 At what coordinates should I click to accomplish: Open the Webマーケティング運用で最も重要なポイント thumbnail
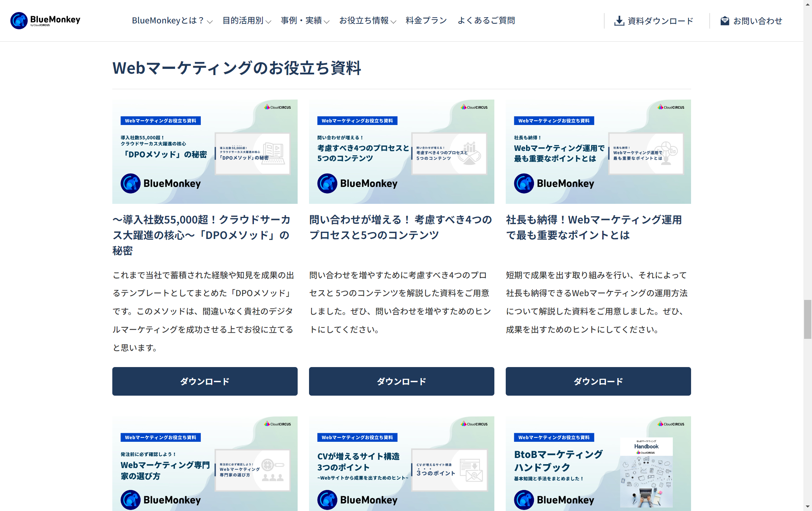598,152
